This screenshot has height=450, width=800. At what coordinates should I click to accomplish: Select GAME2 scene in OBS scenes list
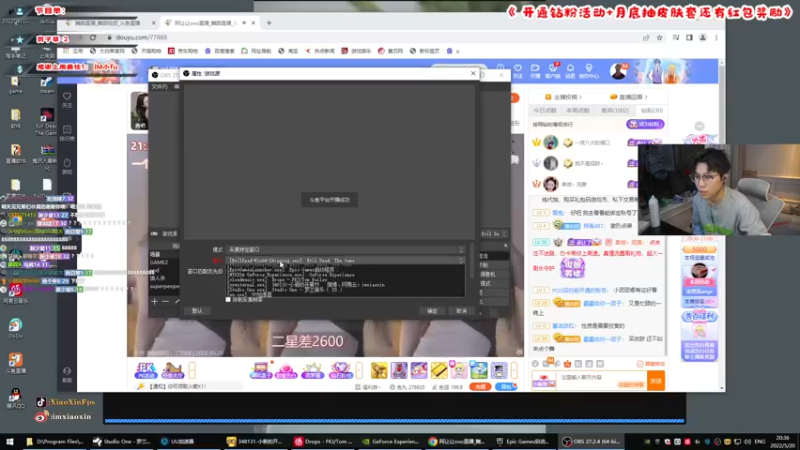[x=159, y=262]
